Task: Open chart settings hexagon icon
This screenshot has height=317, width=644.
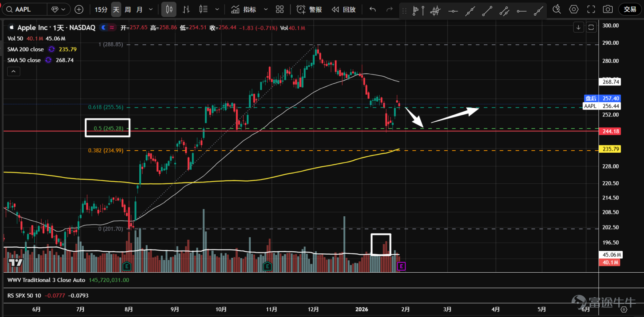Action: 574,9
